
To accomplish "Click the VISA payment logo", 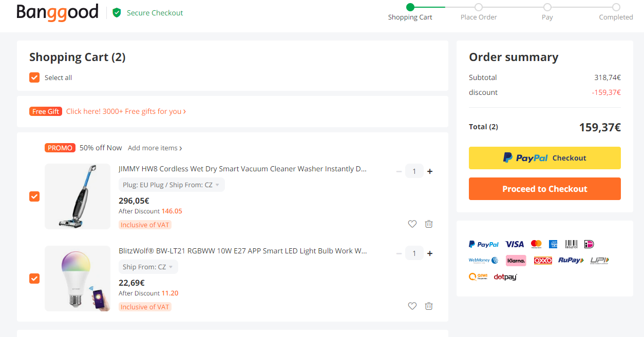I will [x=515, y=244].
